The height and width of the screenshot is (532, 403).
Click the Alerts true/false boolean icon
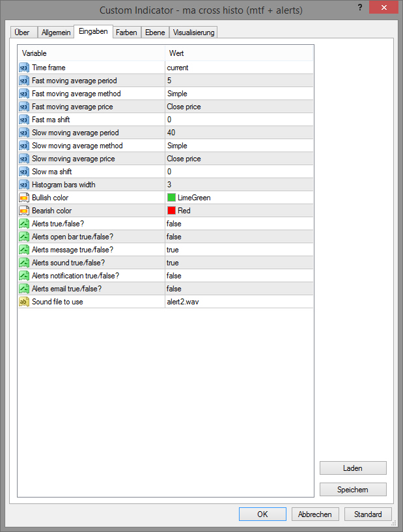tap(24, 224)
